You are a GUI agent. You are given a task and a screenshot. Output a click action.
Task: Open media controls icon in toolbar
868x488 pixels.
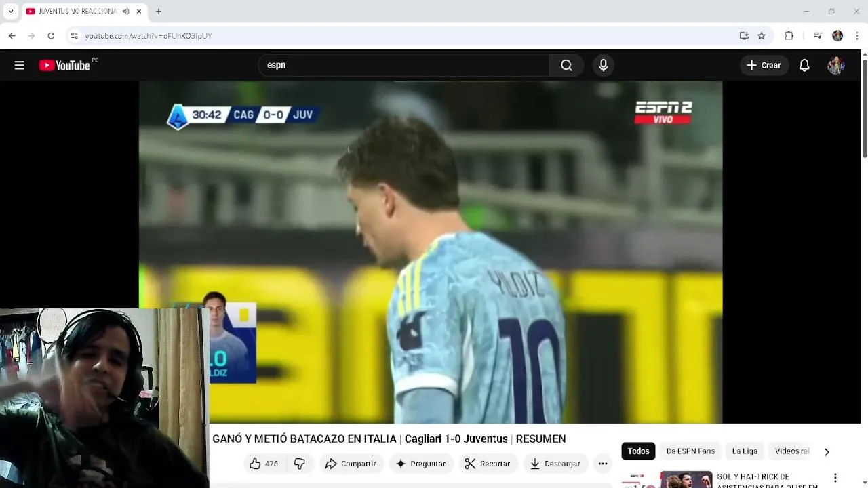pyautogui.click(x=818, y=35)
